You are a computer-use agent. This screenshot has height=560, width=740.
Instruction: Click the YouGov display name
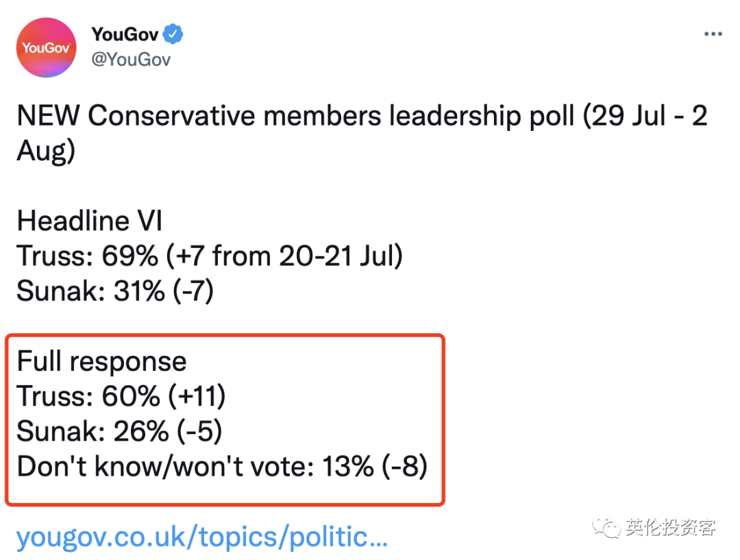pos(125,34)
